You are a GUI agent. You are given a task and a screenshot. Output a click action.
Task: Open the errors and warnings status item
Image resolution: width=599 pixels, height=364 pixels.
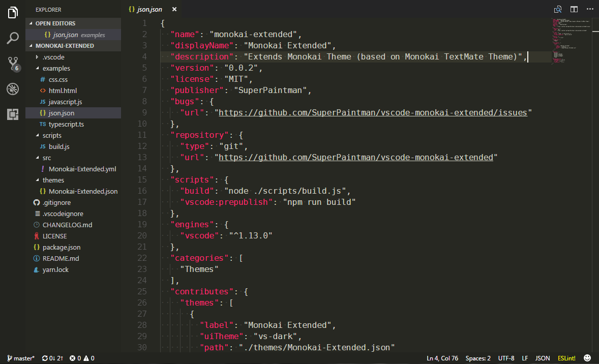click(82, 358)
